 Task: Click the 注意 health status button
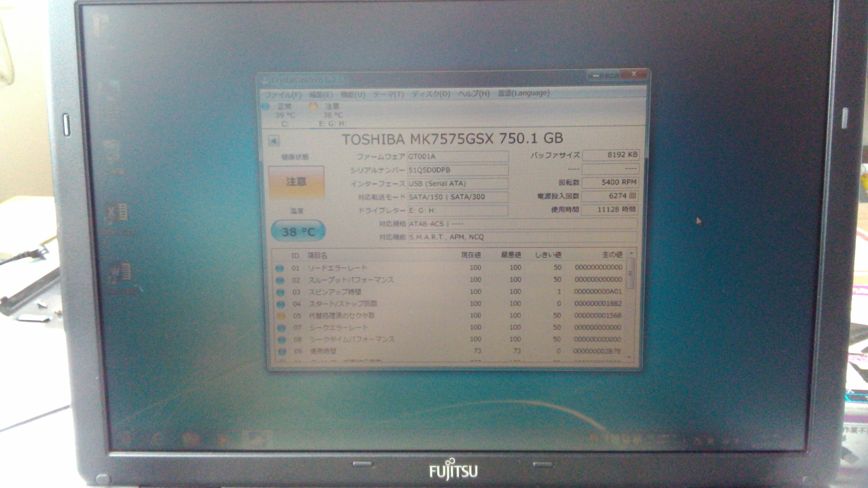[x=296, y=182]
